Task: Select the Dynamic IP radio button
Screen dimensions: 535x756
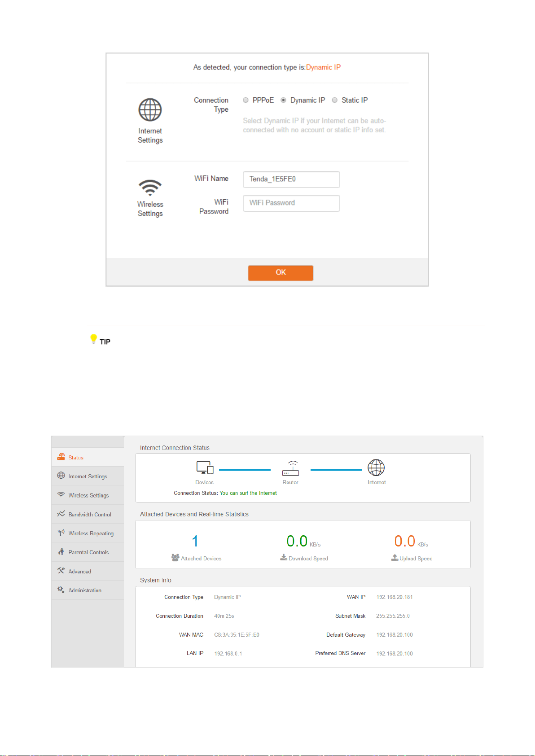Action: click(283, 100)
